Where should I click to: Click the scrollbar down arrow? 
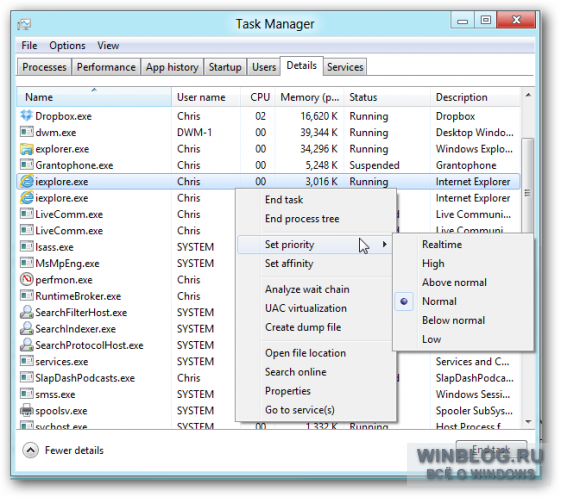tap(528, 422)
